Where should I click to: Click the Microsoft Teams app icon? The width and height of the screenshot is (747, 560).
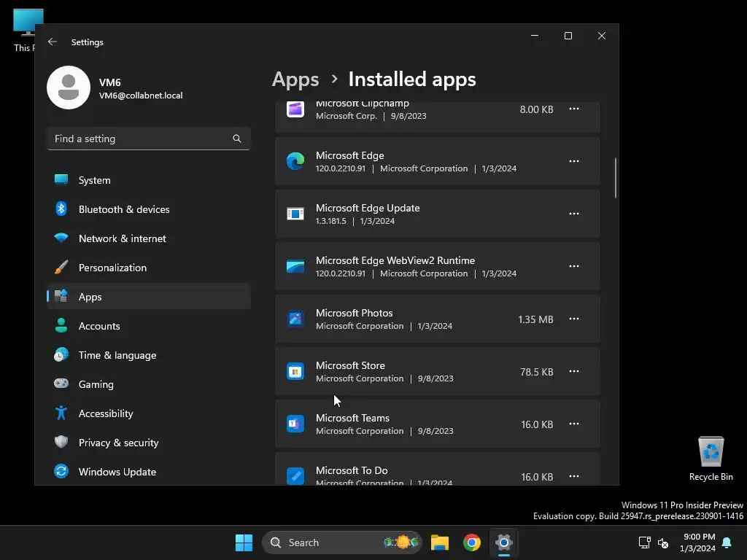coord(295,424)
